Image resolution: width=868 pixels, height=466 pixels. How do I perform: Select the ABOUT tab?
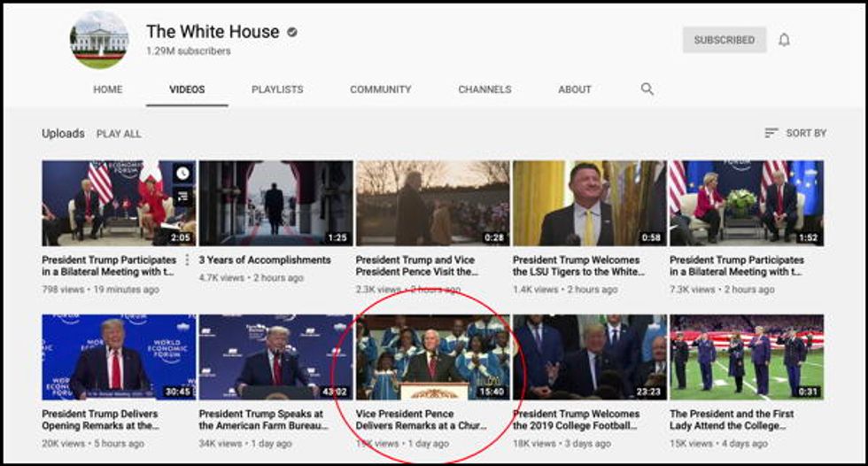(574, 89)
